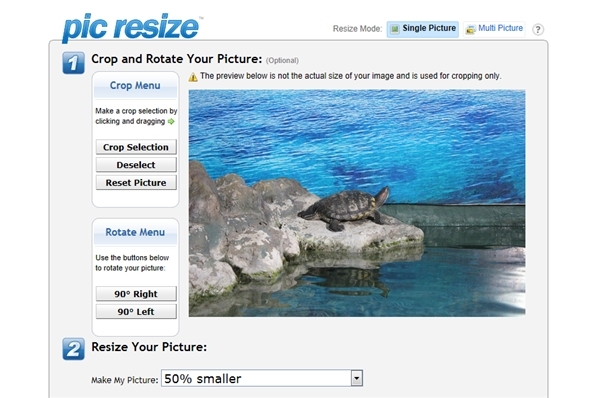Open the Make My Picture dropdown arrow
The width and height of the screenshot is (598, 398).
357,378
